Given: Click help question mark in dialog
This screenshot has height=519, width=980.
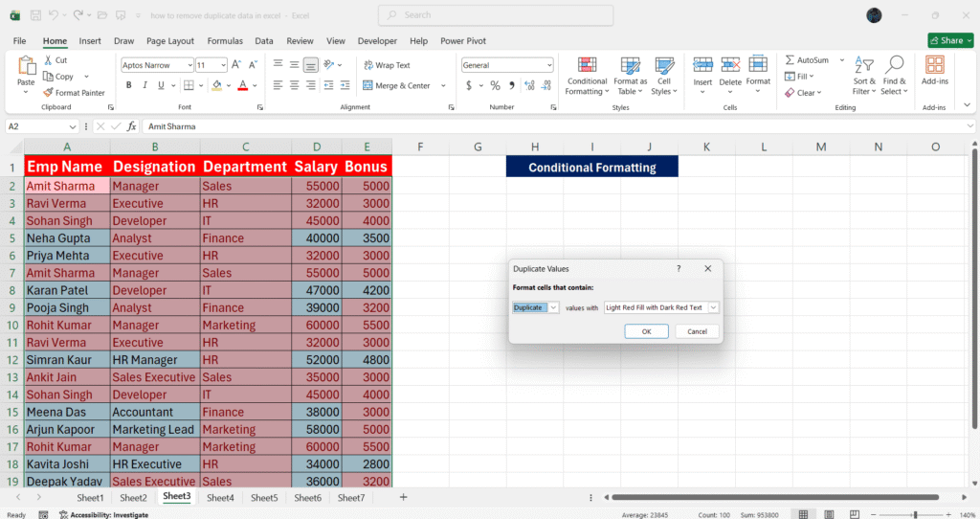Looking at the screenshot, I should coord(679,268).
